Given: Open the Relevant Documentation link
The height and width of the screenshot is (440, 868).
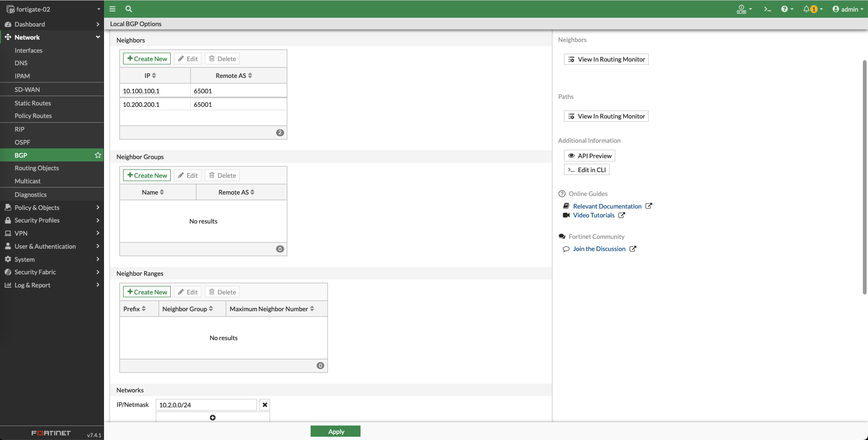Looking at the screenshot, I should click(607, 206).
